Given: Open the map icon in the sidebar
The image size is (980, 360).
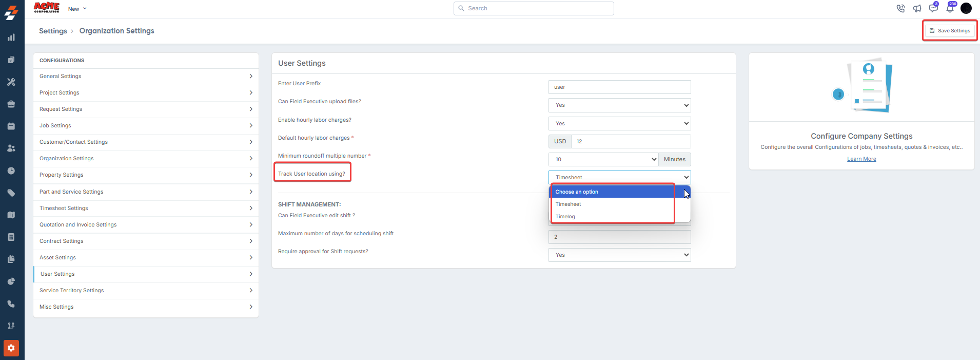Looking at the screenshot, I should (11, 215).
